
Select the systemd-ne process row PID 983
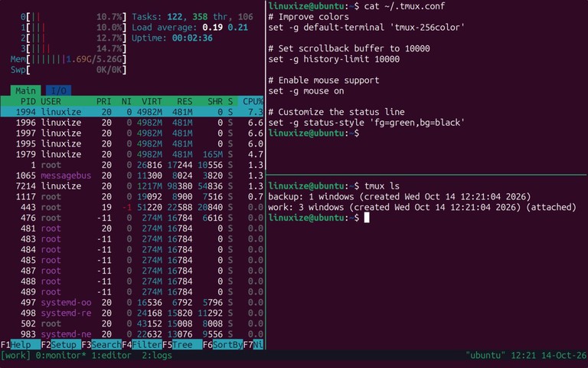132,333
